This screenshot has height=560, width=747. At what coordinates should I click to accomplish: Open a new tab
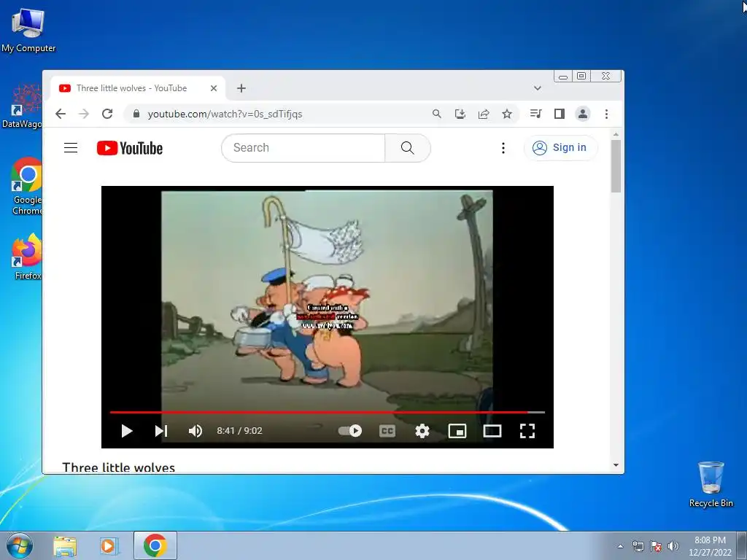point(241,88)
